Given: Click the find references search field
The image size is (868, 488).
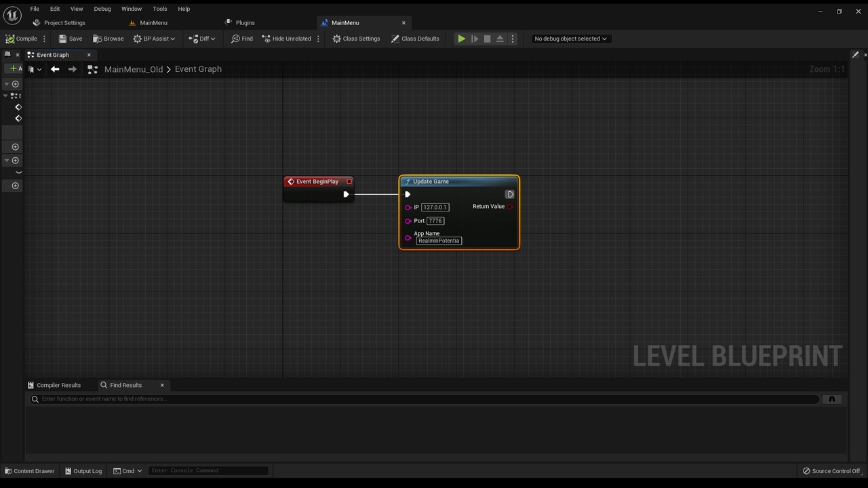Looking at the screenshot, I should pyautogui.click(x=424, y=399).
